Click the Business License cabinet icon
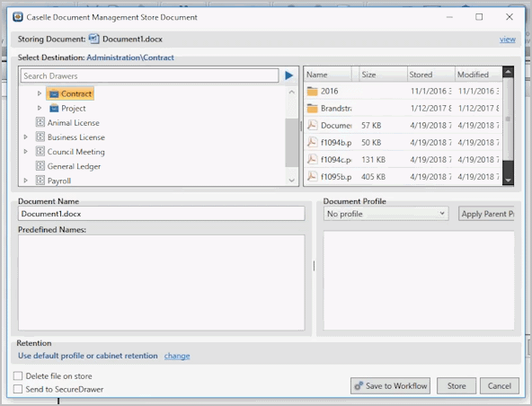 point(40,137)
